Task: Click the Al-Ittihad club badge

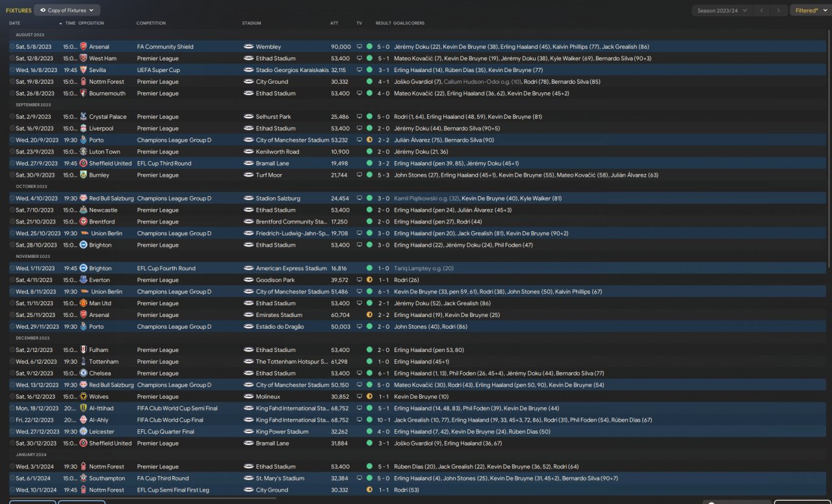Action: pyautogui.click(x=83, y=409)
